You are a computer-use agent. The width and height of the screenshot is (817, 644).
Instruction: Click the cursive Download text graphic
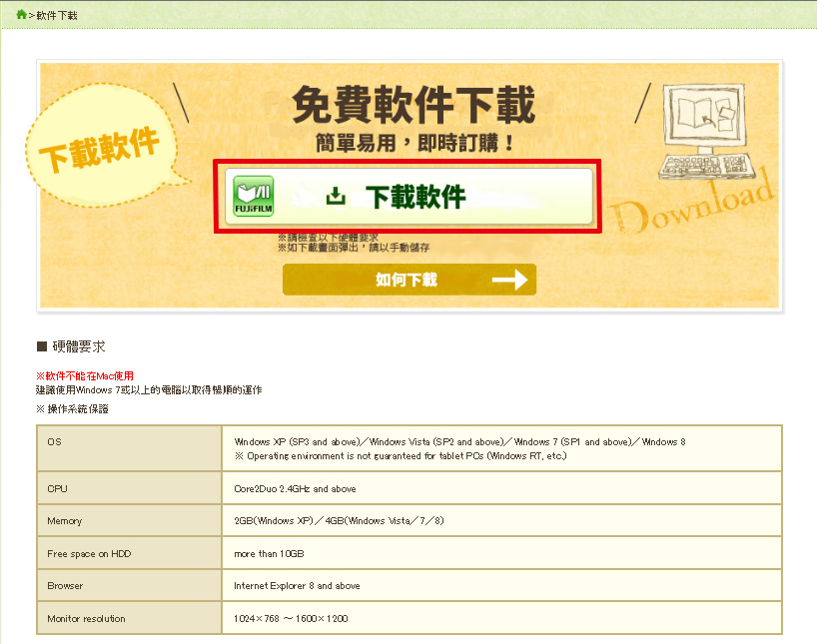click(x=690, y=207)
